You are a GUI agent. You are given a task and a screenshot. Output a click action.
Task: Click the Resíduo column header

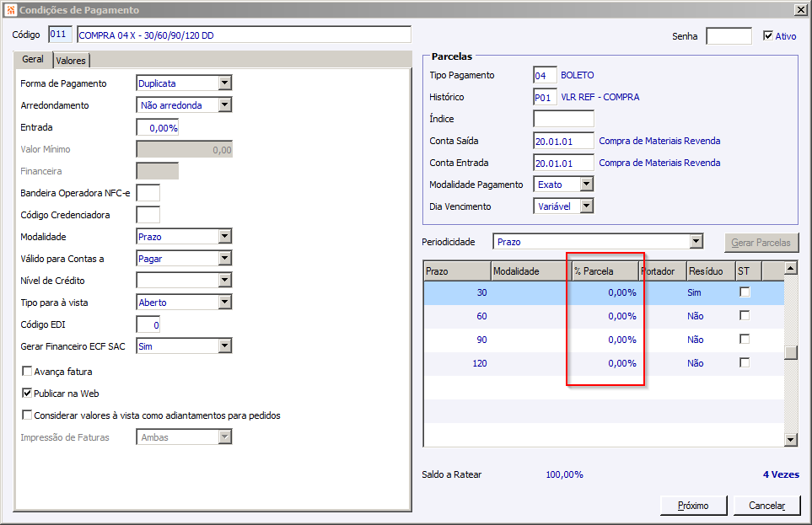(x=711, y=271)
